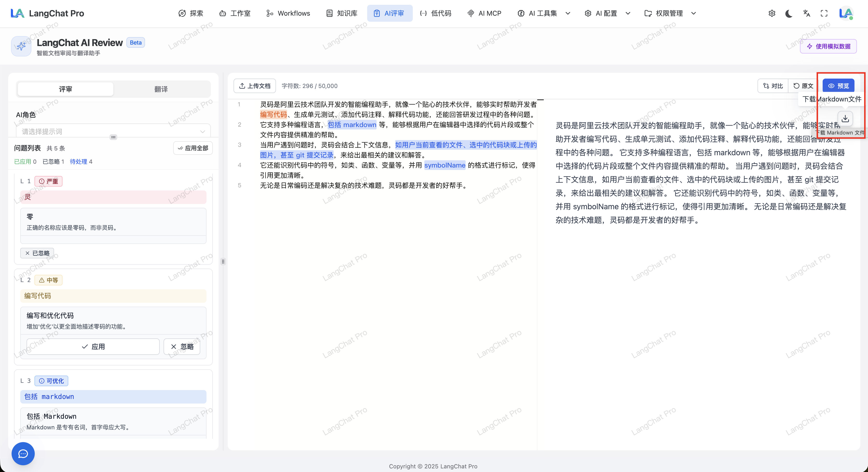
Task: Click the download Markdown file icon
Action: 845,119
